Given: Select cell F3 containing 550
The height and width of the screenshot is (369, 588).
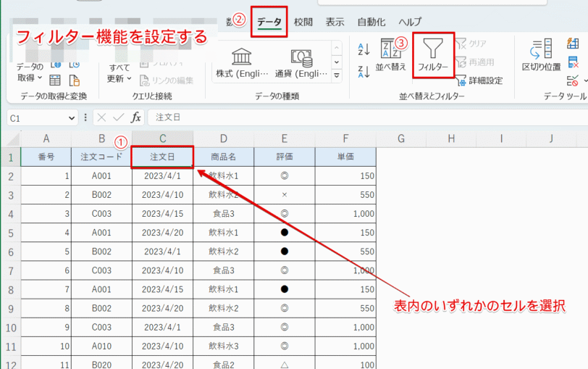Looking at the screenshot, I should 345,195.
